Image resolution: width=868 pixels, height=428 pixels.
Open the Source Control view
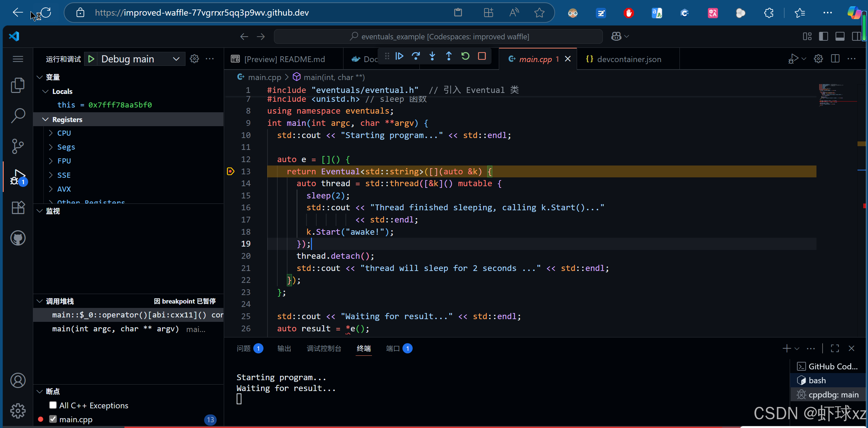pos(18,146)
